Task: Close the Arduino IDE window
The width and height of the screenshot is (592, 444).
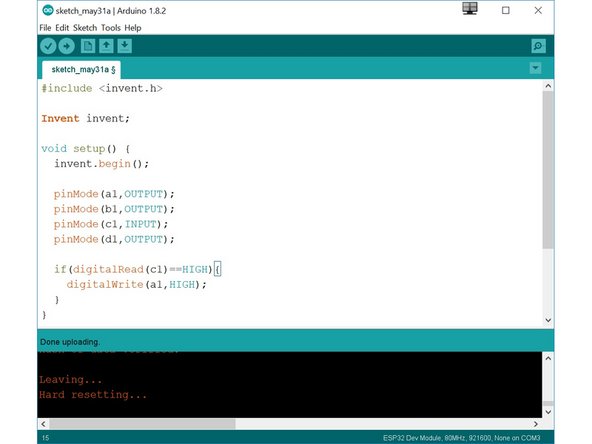Action: 538,11
